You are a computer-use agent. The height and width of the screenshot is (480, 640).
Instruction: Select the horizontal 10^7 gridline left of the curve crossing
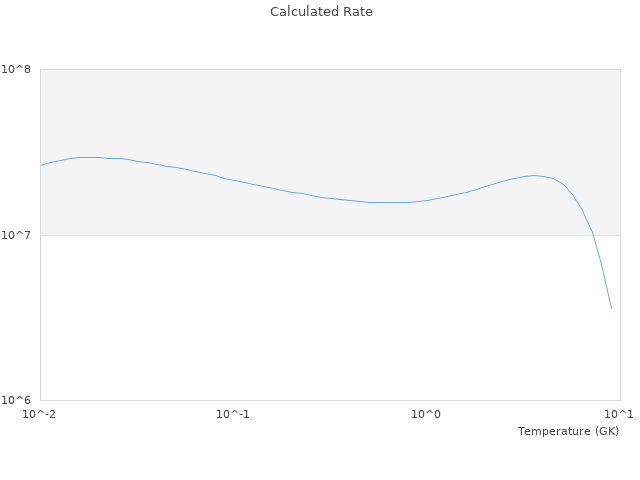(300, 235)
